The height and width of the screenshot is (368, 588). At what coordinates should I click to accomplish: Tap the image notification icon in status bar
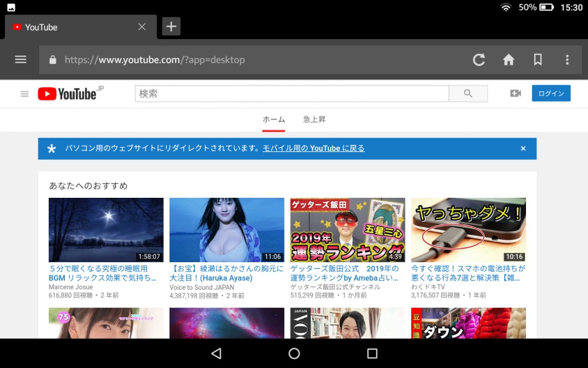[x=11, y=7]
